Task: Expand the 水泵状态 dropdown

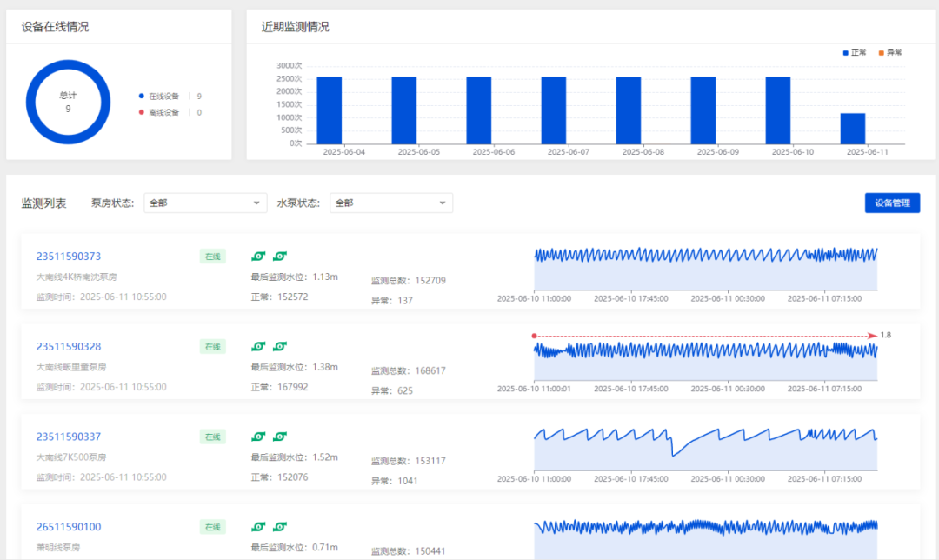Action: 391,203
